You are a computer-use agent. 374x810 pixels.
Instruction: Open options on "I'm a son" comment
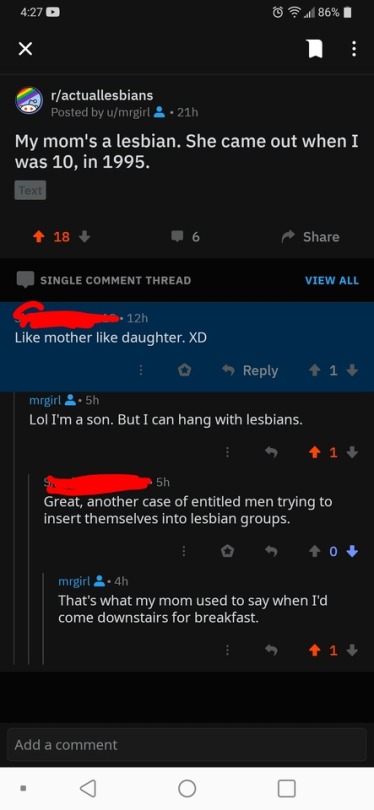(x=226, y=453)
